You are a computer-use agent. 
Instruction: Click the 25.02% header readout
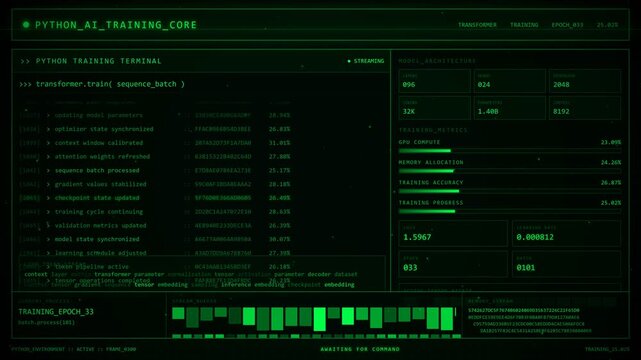point(607,25)
